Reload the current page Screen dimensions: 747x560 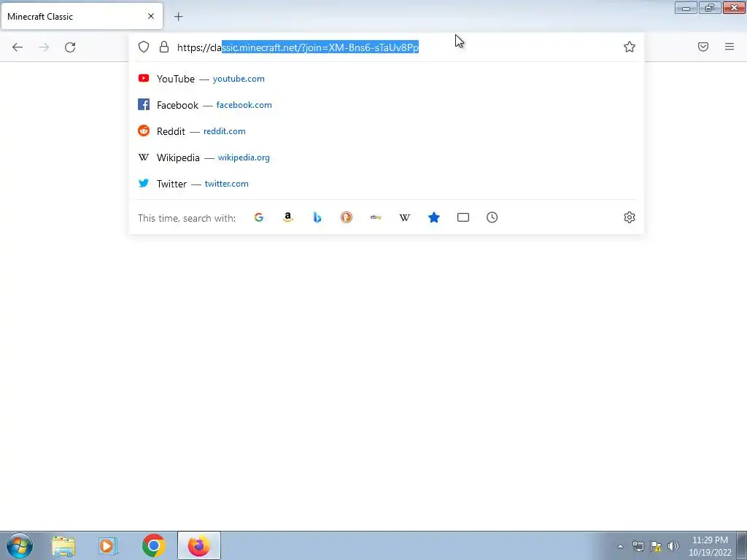click(70, 47)
